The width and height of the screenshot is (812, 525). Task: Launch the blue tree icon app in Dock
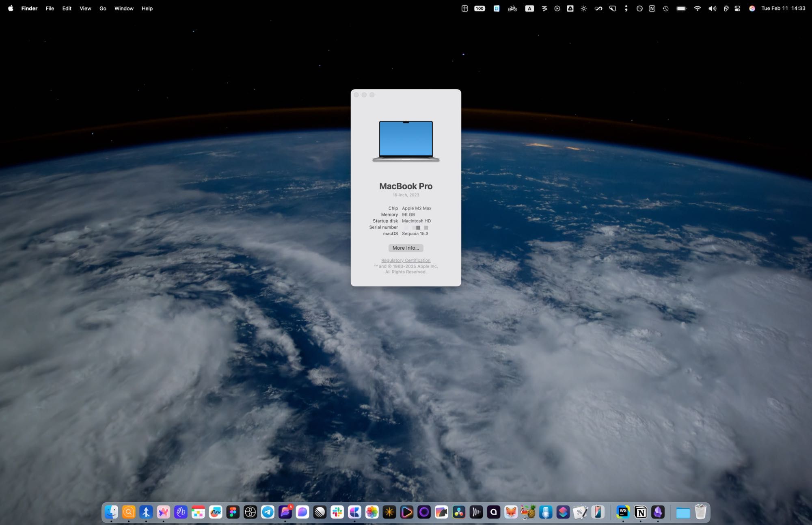click(x=146, y=512)
